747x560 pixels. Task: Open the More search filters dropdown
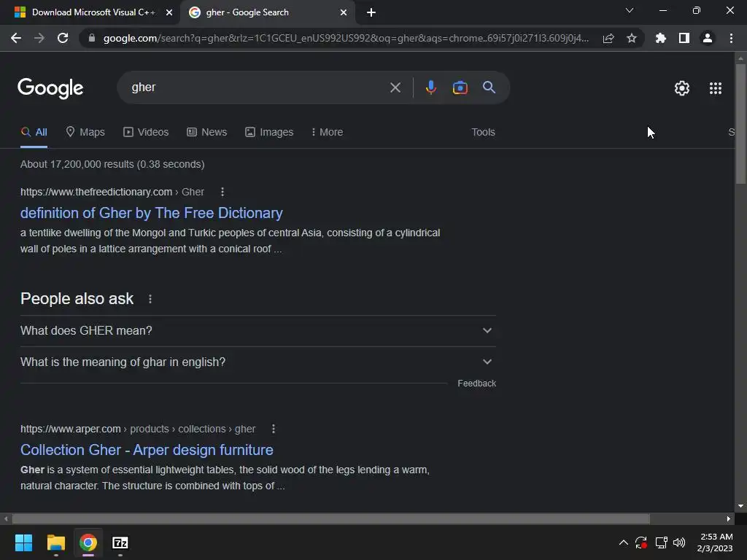[x=327, y=133]
